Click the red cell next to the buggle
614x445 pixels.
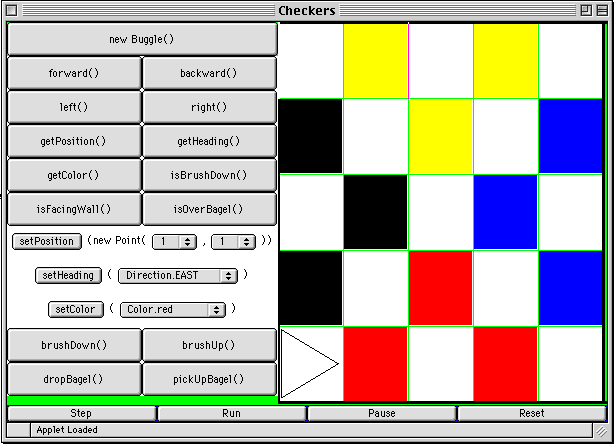(375, 364)
